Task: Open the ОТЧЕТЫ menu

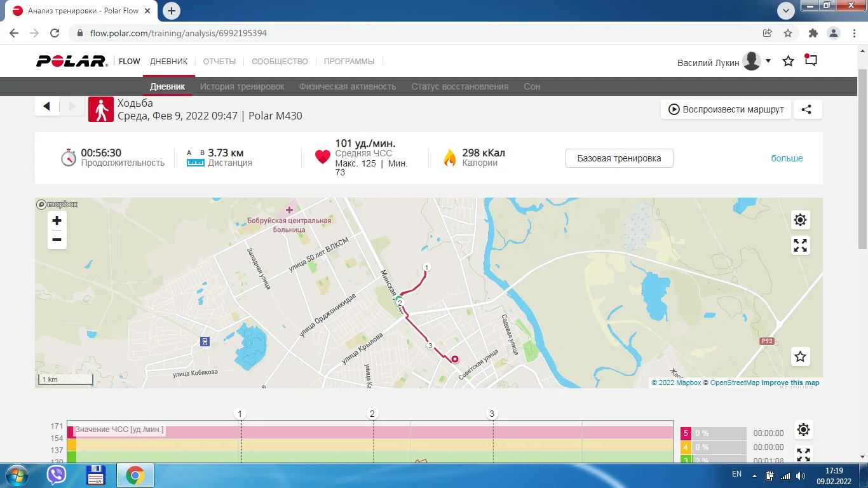Action: click(x=219, y=62)
